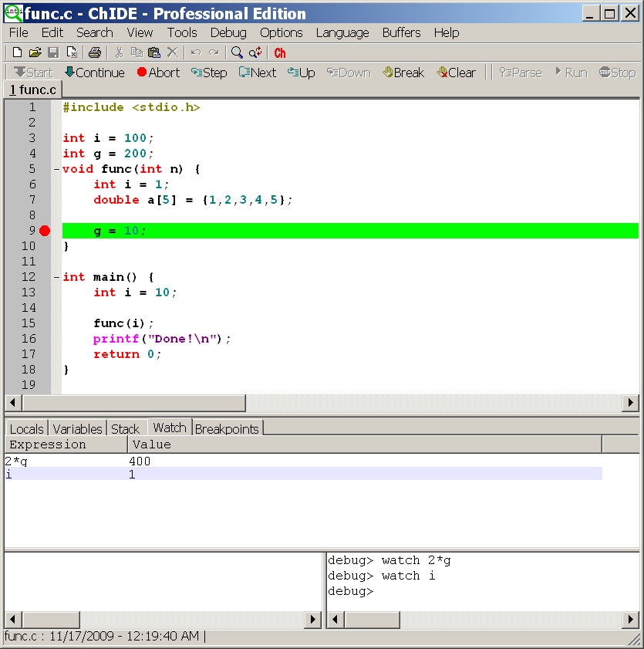Click Next to step over
The image size is (644, 649).
point(257,73)
